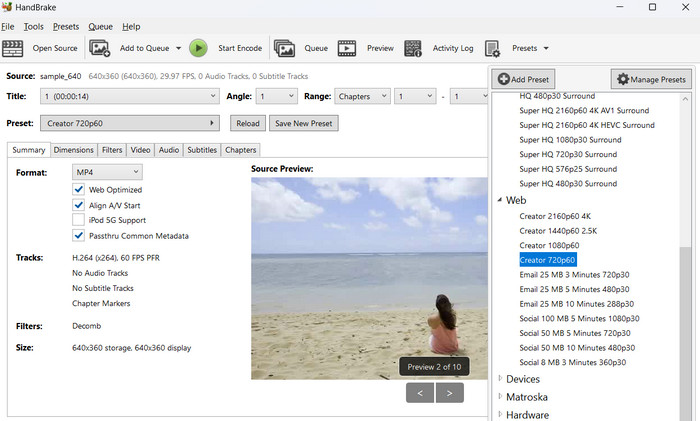Select the Summary tab

[29, 150]
